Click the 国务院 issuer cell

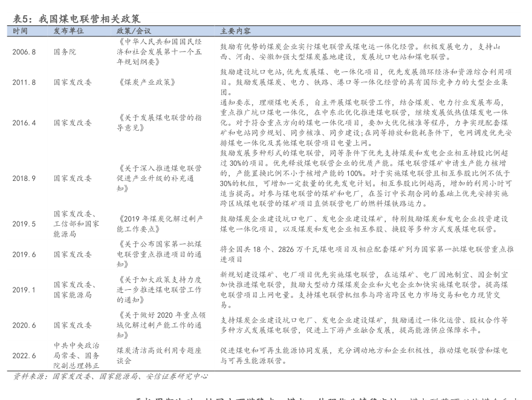(x=65, y=52)
